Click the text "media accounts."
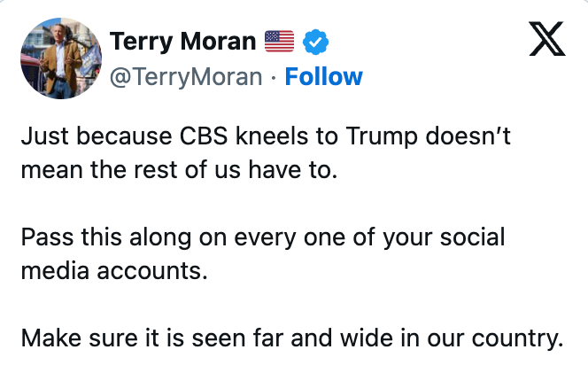 point(113,270)
